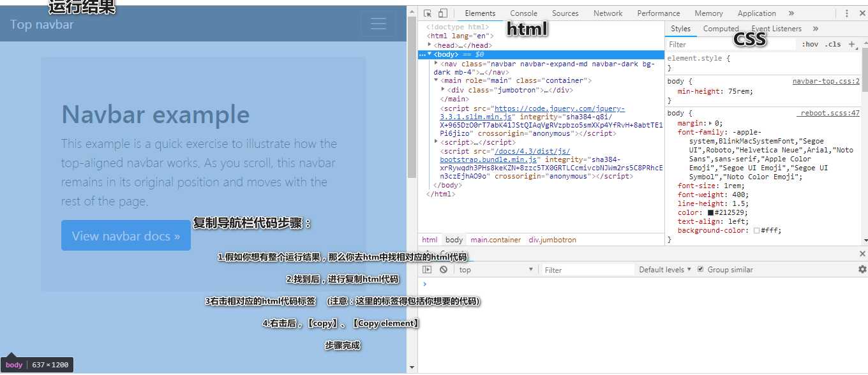Toggle the device toolbar icon
This screenshot has width=868, height=375.
[x=442, y=13]
